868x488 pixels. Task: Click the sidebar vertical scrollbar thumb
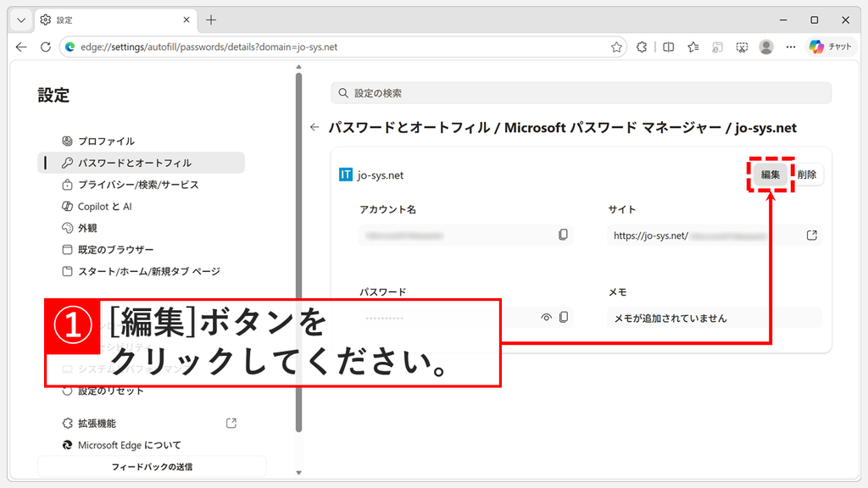[x=299, y=252]
